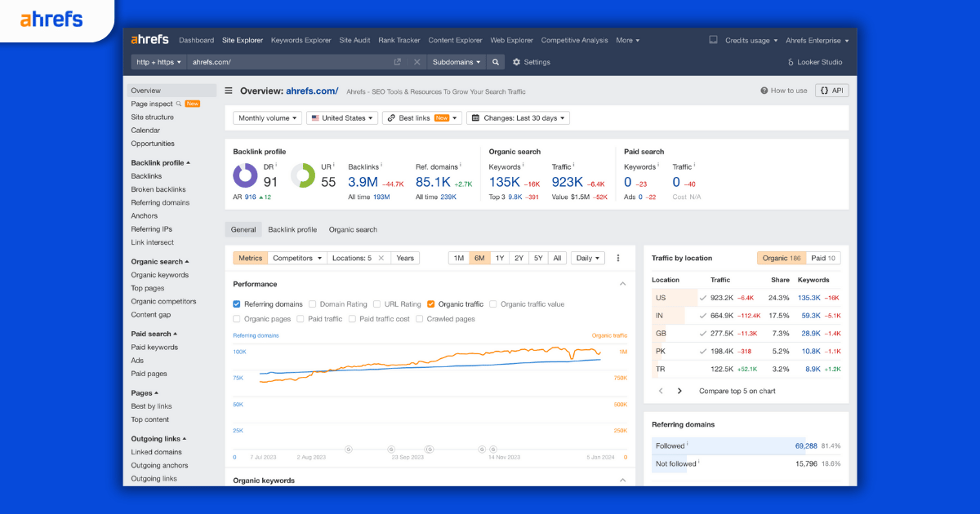Viewport: 980px width, 514px height.
Task: Toggle the hamburger menu beside Overview
Action: (229, 91)
